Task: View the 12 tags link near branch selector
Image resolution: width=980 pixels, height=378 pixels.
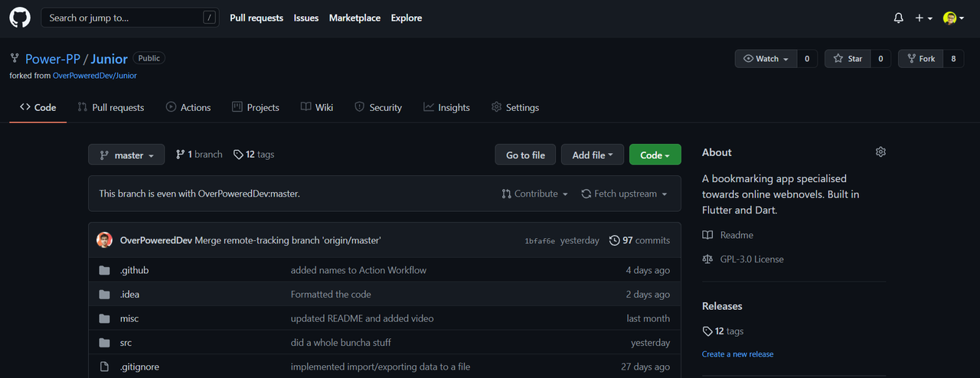Action: click(254, 155)
